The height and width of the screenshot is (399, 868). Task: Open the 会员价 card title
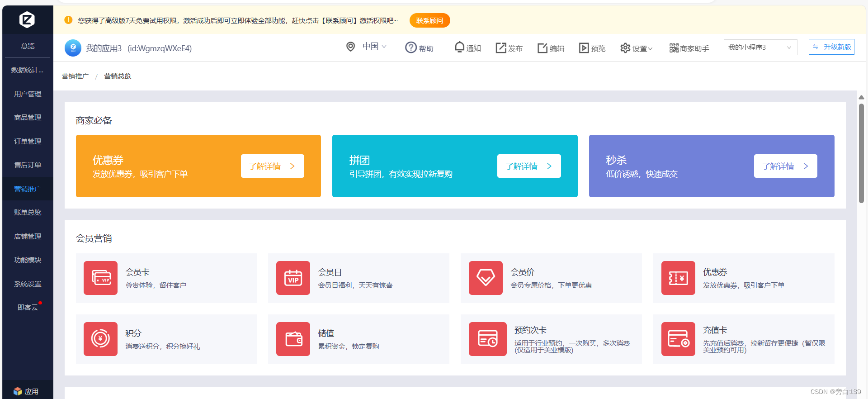tap(523, 272)
